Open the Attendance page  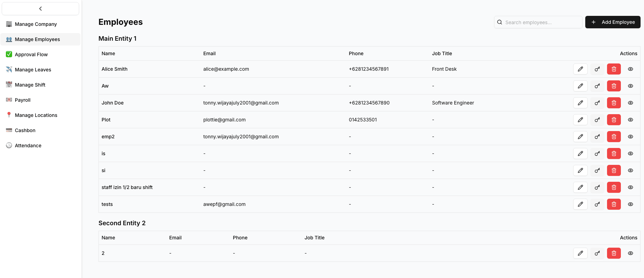pos(28,146)
